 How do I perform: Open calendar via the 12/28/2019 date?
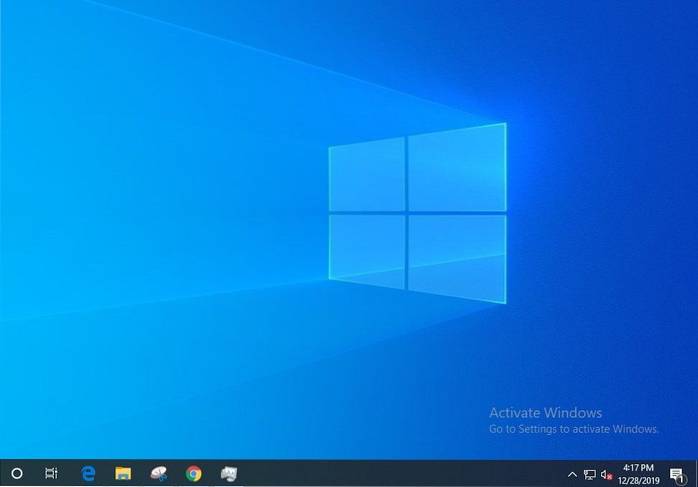[x=638, y=480]
